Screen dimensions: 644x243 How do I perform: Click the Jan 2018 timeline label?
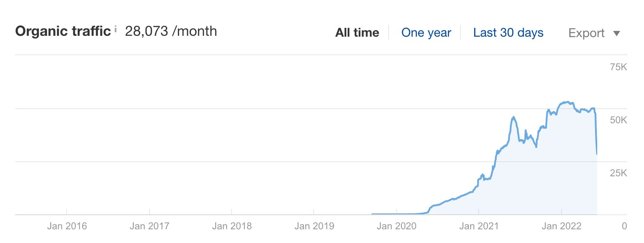232,226
